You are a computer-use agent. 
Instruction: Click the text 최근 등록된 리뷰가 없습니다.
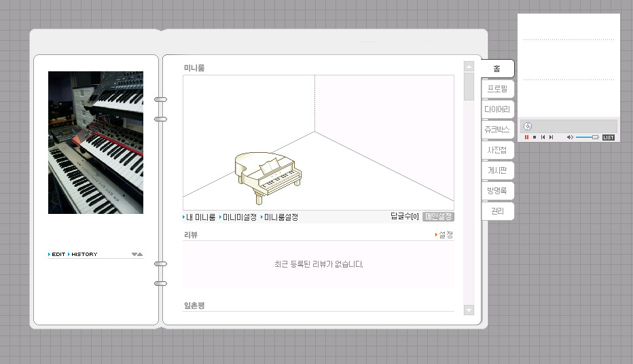pos(319,264)
